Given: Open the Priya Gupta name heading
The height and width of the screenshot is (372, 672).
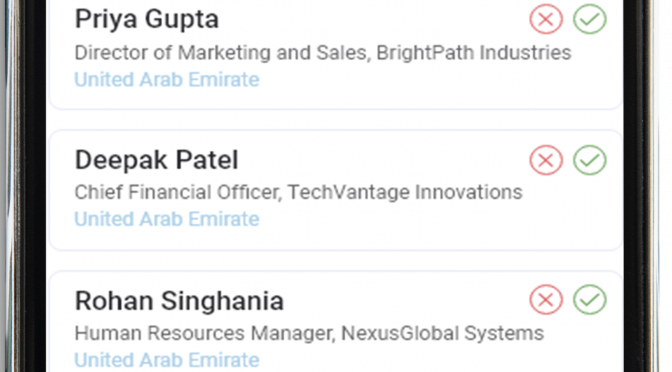Looking at the screenshot, I should (x=147, y=20).
